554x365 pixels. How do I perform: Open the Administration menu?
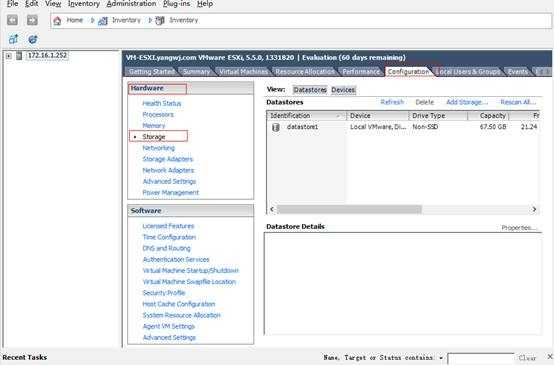(131, 4)
